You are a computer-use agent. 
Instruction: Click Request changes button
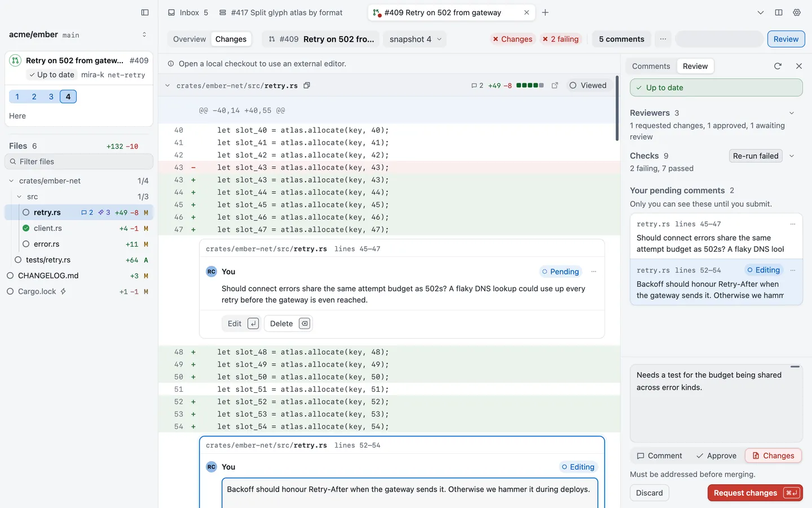point(755,493)
